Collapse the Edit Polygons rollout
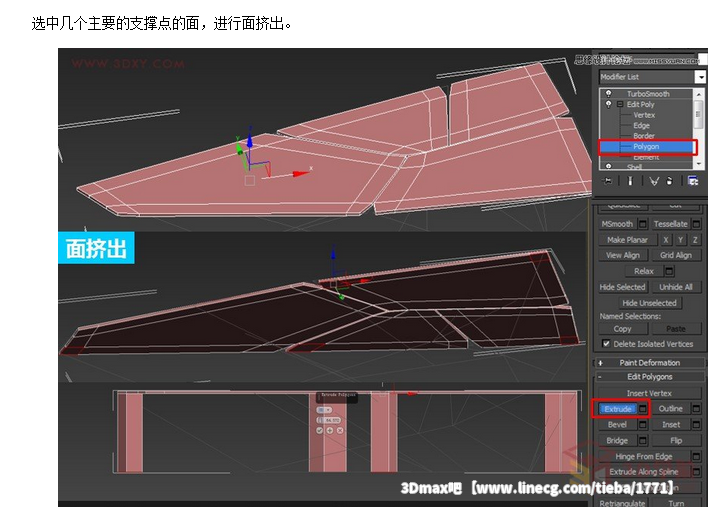The height and width of the screenshot is (507, 713). point(649,376)
